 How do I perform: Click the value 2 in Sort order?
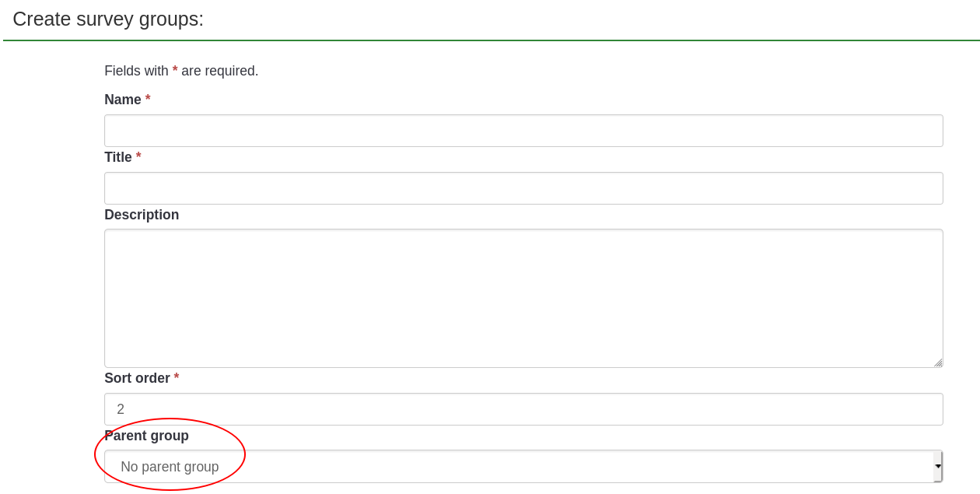121,409
